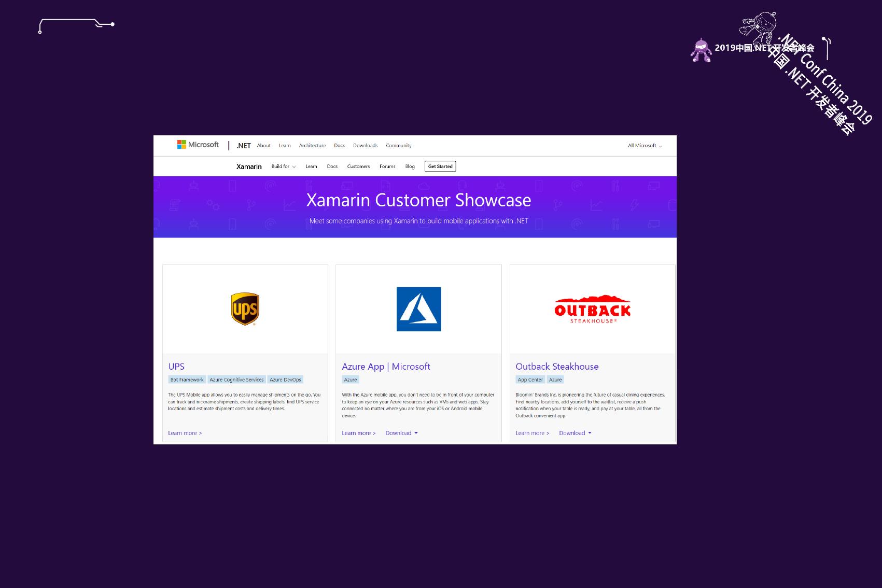Open the Downloads menu item
This screenshot has height=588, width=882.
[x=366, y=146]
